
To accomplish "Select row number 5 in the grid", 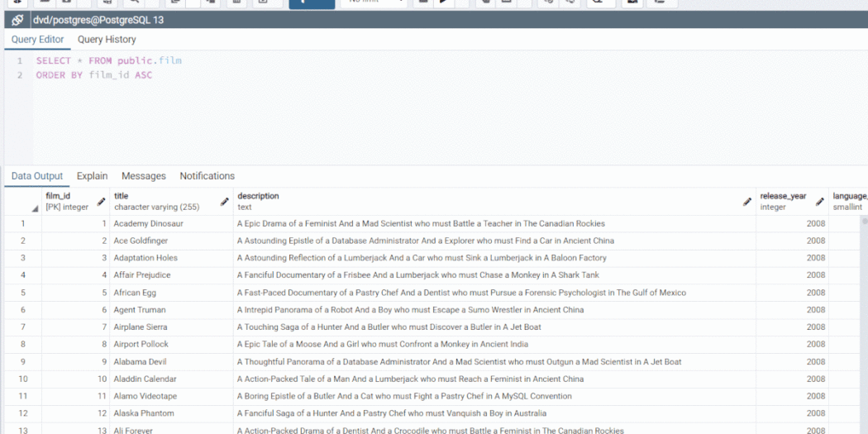I will pos(23,293).
